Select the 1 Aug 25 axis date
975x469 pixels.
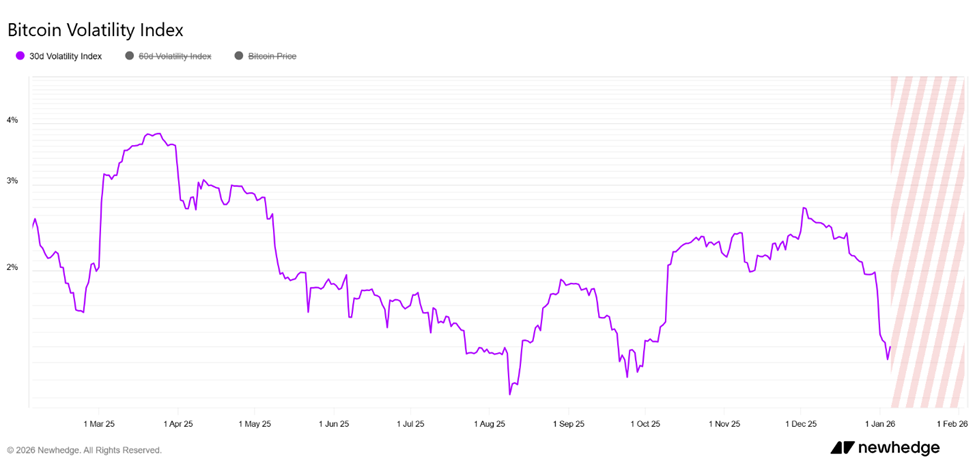click(489, 424)
